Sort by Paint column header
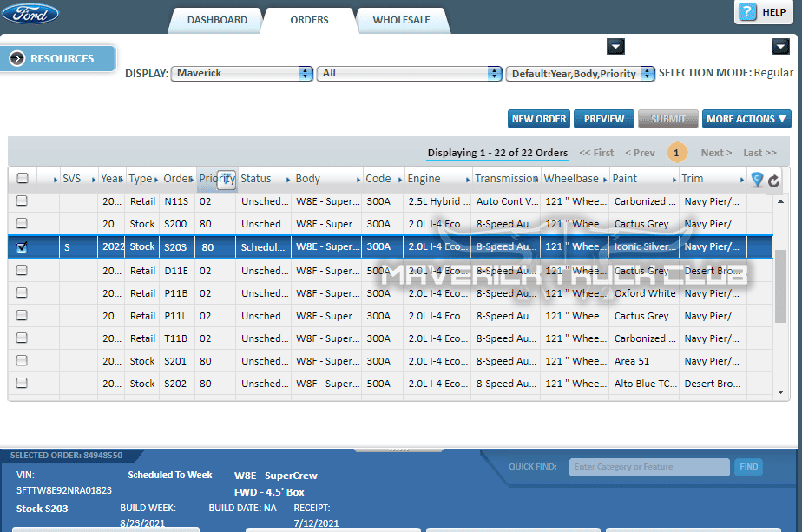 [625, 179]
